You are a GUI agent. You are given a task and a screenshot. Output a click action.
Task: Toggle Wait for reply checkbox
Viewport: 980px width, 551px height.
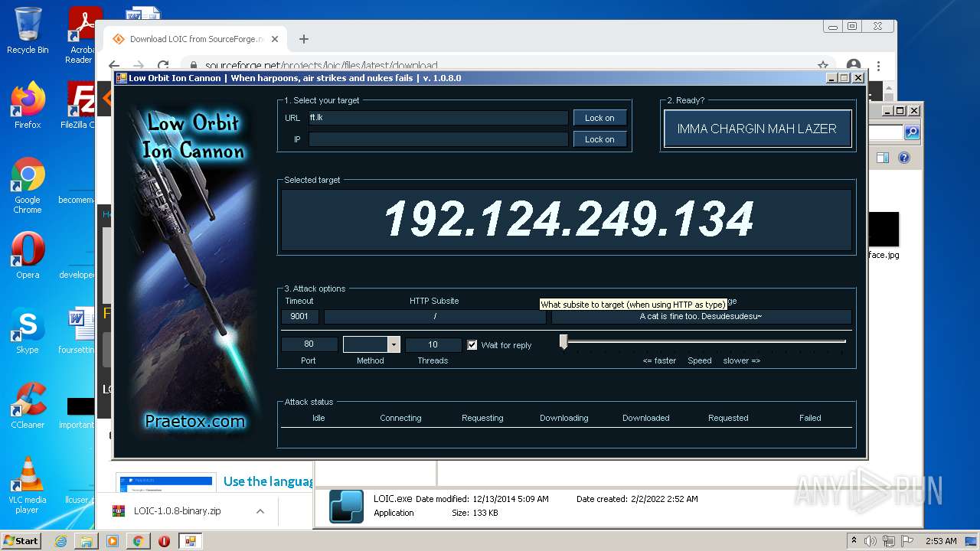[x=472, y=344]
